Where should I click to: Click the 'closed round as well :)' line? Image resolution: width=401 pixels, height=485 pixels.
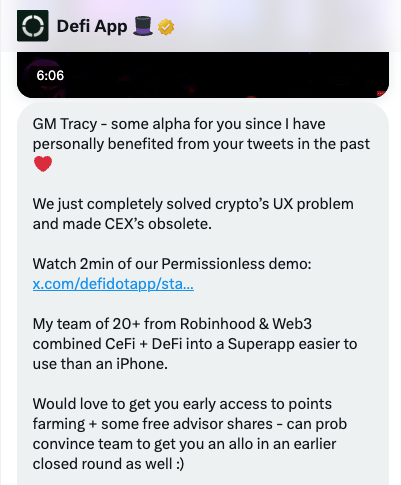point(108,464)
